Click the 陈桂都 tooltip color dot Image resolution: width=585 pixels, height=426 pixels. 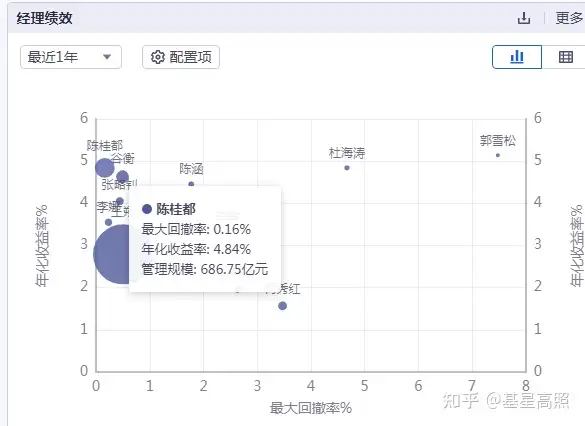[x=147, y=209]
